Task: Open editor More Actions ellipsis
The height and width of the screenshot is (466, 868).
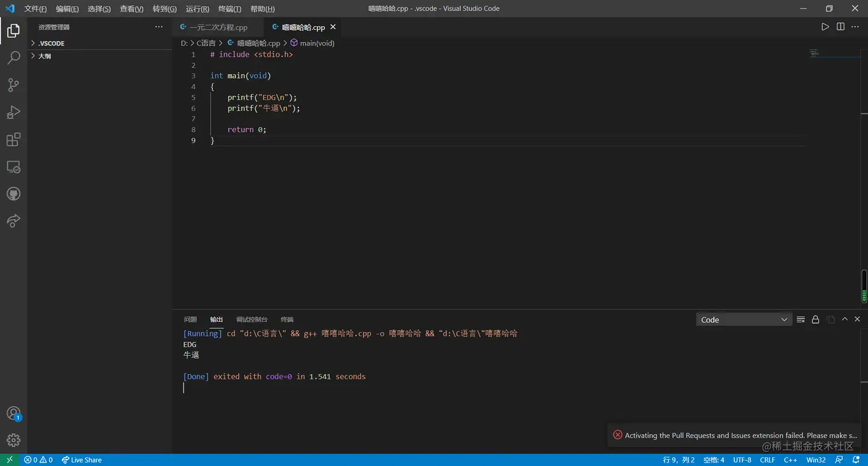Action: (855, 27)
